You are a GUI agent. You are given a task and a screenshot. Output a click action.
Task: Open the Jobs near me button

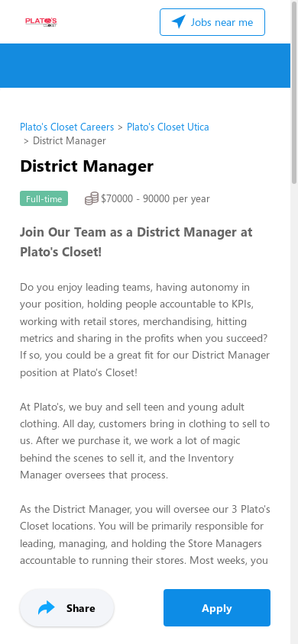click(x=212, y=22)
